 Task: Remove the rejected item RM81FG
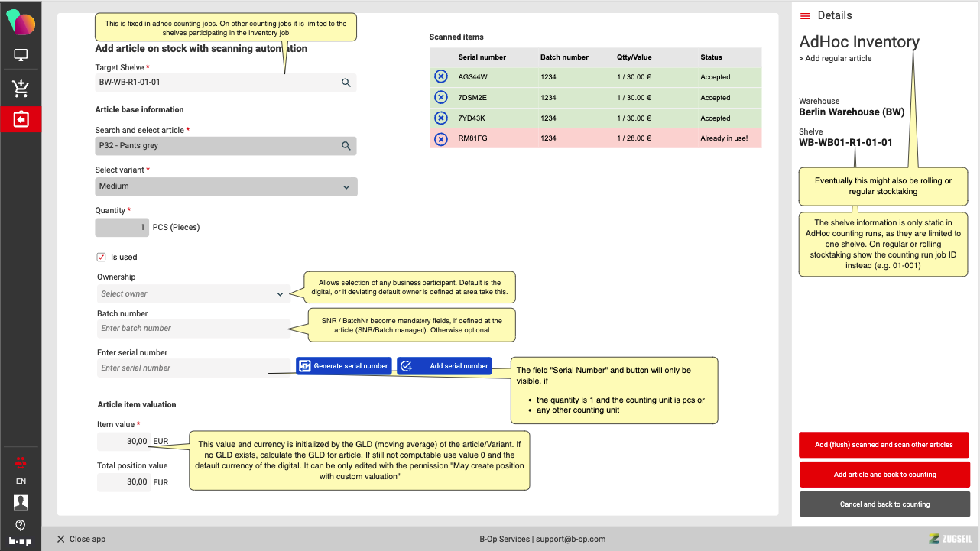point(441,139)
